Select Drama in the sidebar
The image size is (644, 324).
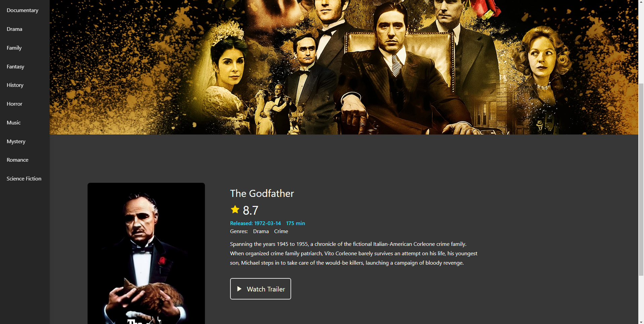[14, 29]
